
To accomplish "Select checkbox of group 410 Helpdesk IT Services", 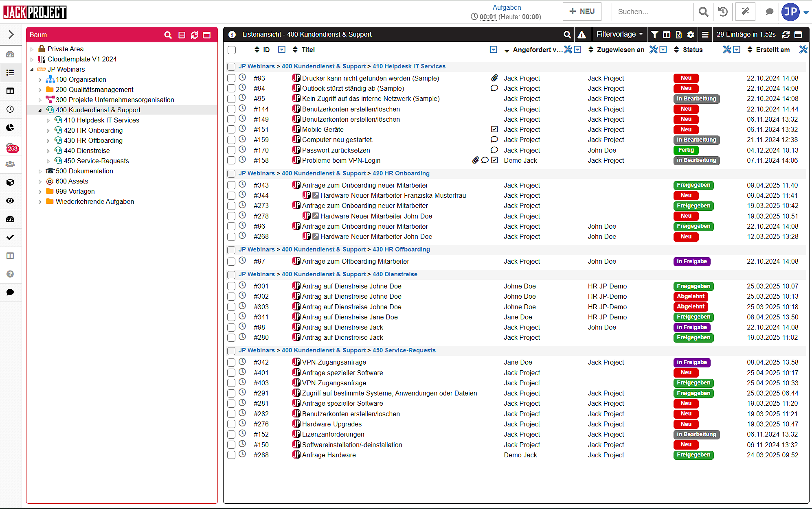I will (x=231, y=67).
